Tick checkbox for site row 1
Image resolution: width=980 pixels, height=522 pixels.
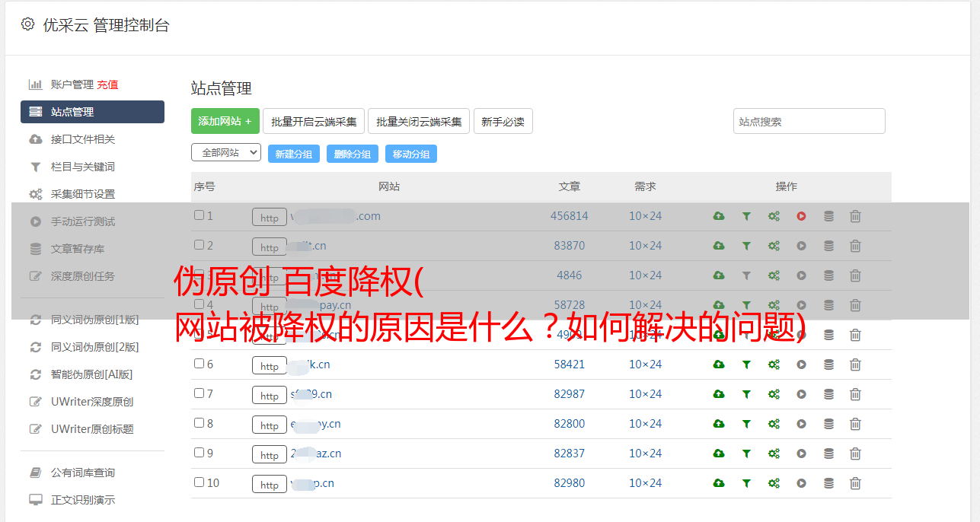click(x=199, y=215)
